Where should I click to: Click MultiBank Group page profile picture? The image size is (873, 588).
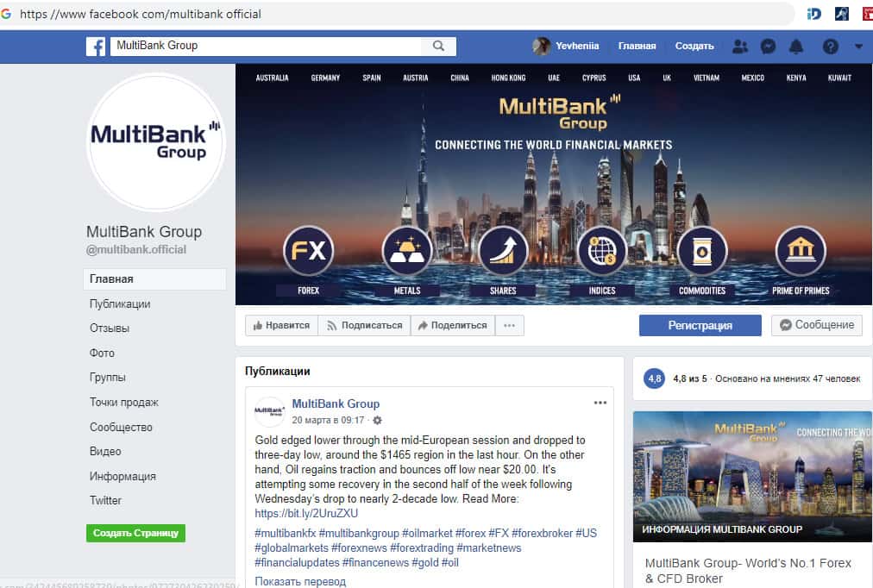tap(156, 142)
